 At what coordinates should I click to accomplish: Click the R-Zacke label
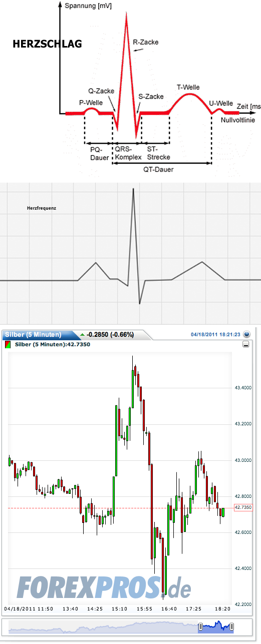(146, 43)
